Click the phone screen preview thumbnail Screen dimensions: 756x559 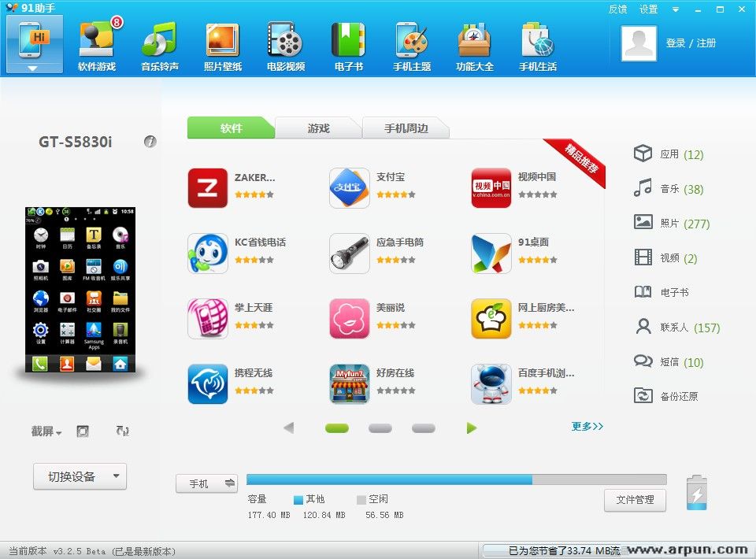[x=80, y=290]
